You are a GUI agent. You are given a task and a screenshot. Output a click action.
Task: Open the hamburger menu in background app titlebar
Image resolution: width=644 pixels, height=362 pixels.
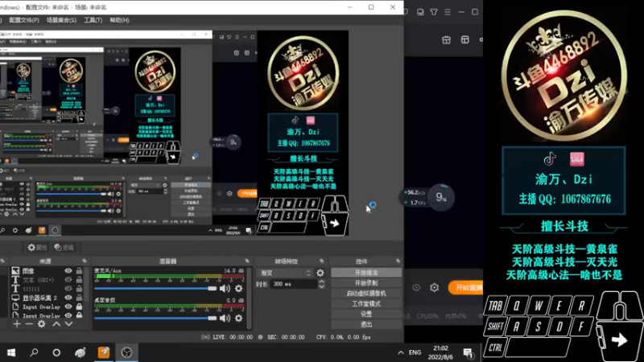point(448,12)
